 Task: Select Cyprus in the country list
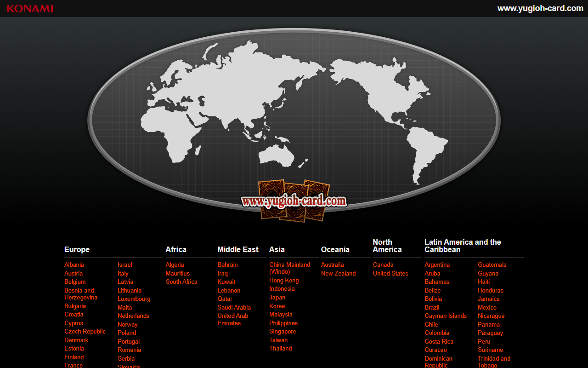click(73, 323)
